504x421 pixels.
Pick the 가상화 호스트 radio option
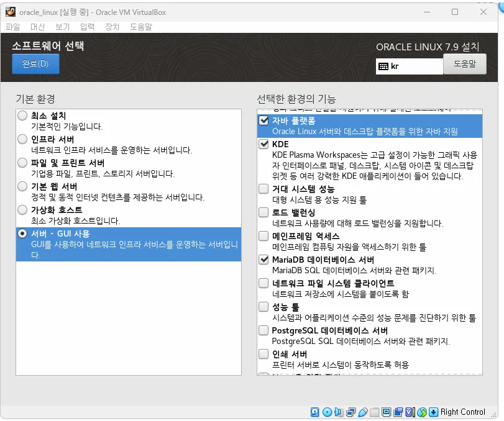22,210
